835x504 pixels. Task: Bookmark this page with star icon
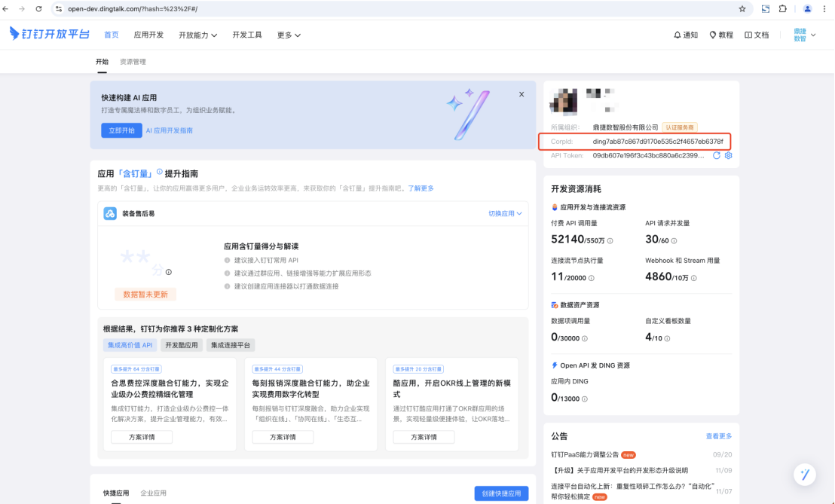(x=742, y=8)
